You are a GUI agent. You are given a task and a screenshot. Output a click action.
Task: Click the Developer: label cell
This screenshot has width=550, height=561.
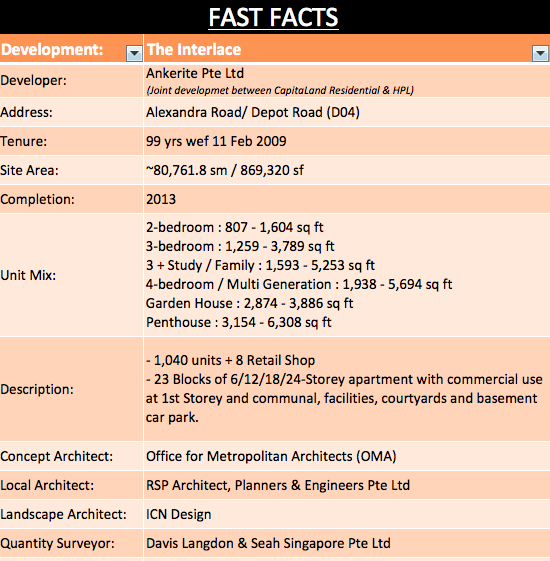(71, 81)
